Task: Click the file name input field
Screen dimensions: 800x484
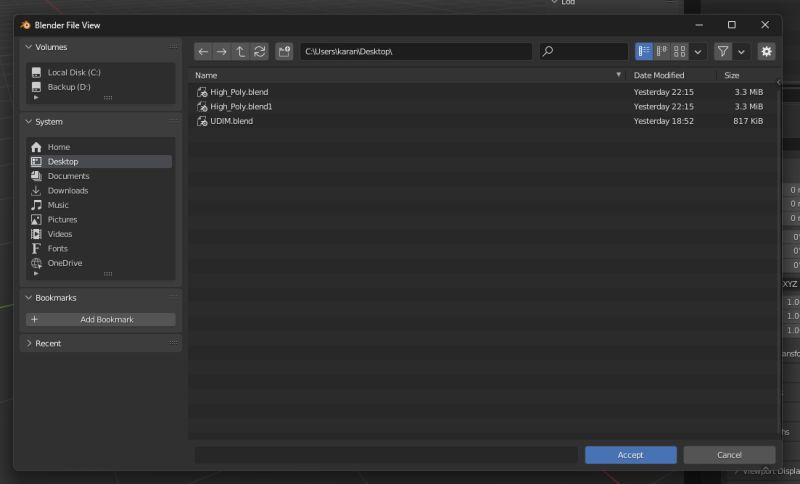Action: (x=386, y=455)
